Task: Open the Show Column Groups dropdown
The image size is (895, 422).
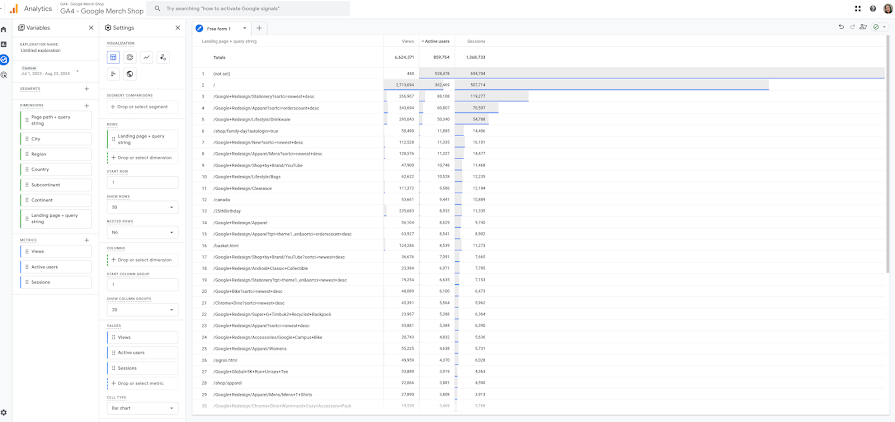Action: tap(142, 310)
